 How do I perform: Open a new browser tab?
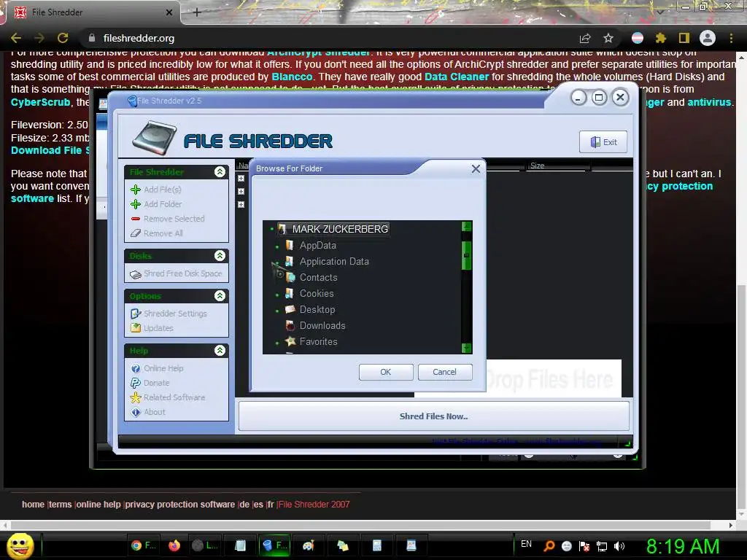197,12
